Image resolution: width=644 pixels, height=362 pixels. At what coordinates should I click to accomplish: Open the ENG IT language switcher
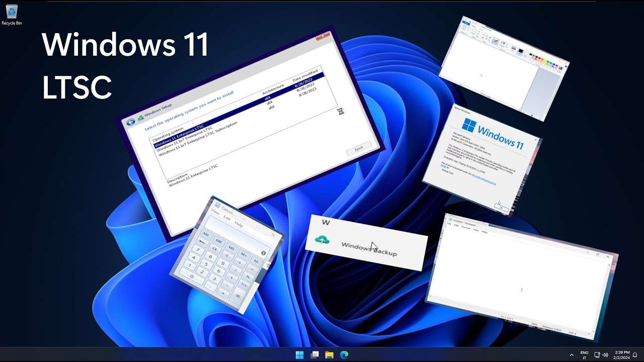pyautogui.click(x=584, y=355)
